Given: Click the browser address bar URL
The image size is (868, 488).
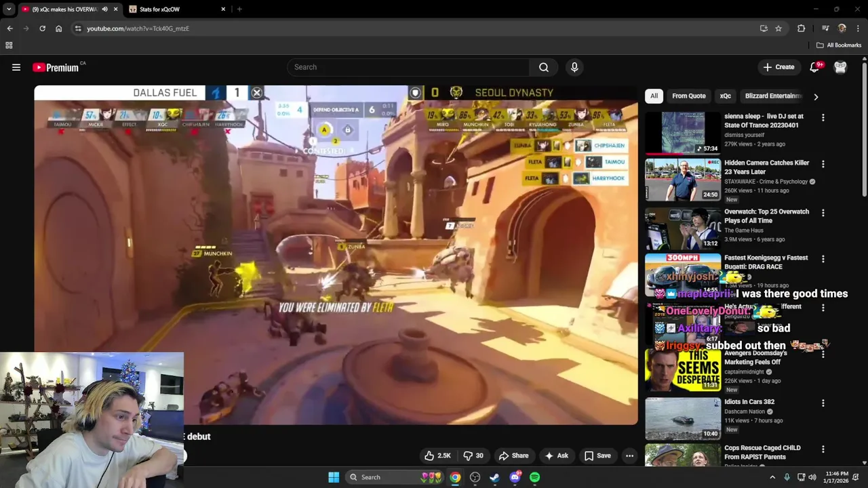Looking at the screenshot, I should pyautogui.click(x=138, y=28).
